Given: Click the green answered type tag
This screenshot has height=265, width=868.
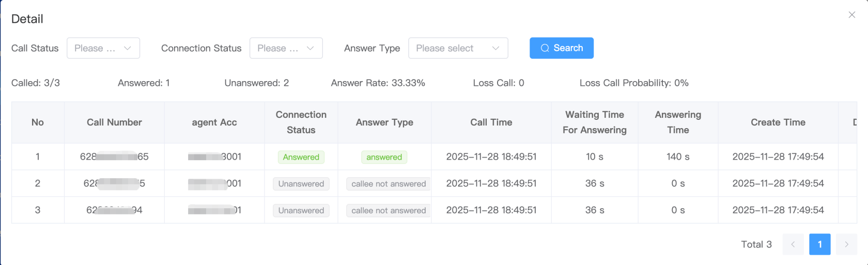Looking at the screenshot, I should tap(384, 157).
